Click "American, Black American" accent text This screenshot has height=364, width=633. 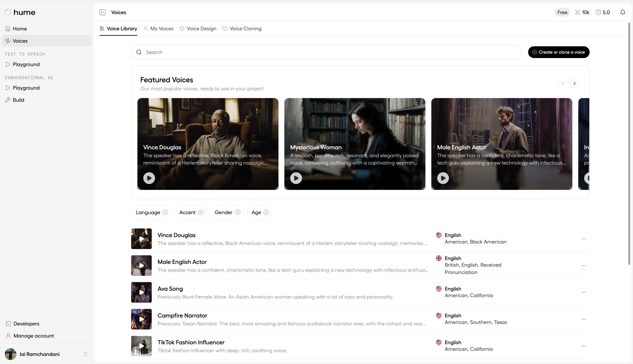coord(475,242)
